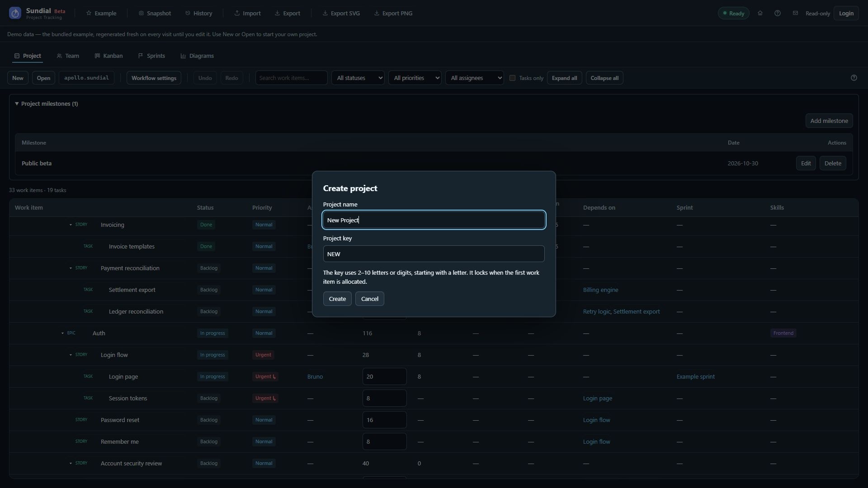Click the Open button in the toolbar

(43, 78)
